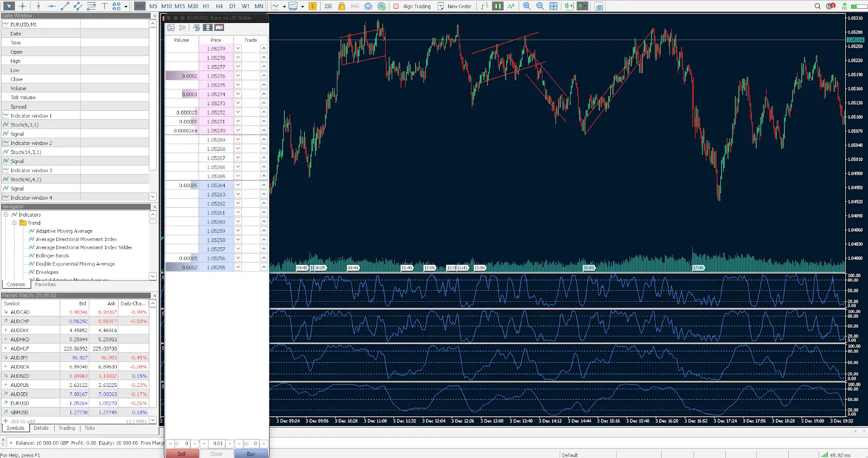
Task: Switch to the H1 timeframe
Action: pyautogui.click(x=206, y=6)
